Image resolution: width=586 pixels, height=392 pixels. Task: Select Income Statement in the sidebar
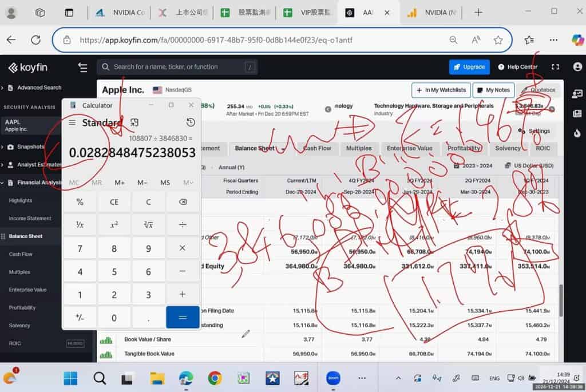pyautogui.click(x=30, y=219)
